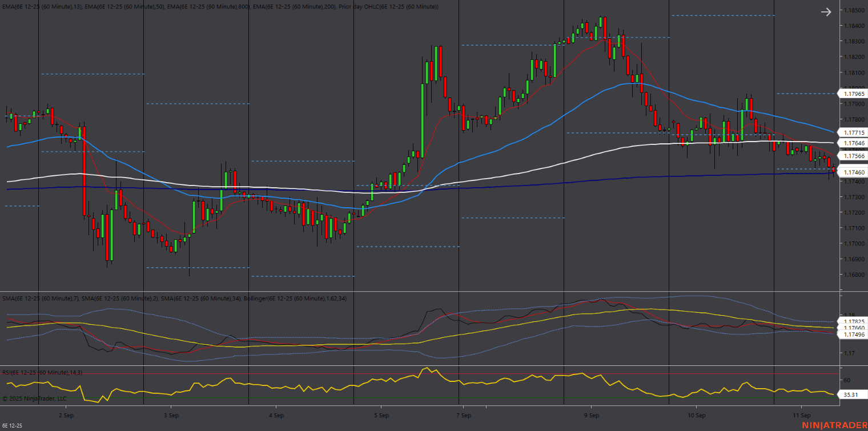Image resolution: width=868 pixels, height=431 pixels.
Task: Click the 2 Sep date label
Action: pyautogui.click(x=66, y=416)
